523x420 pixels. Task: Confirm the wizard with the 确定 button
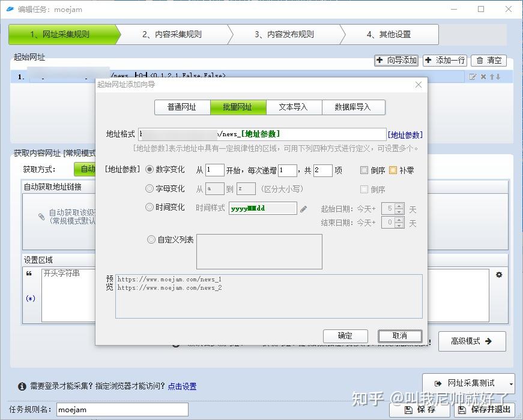tap(345, 336)
